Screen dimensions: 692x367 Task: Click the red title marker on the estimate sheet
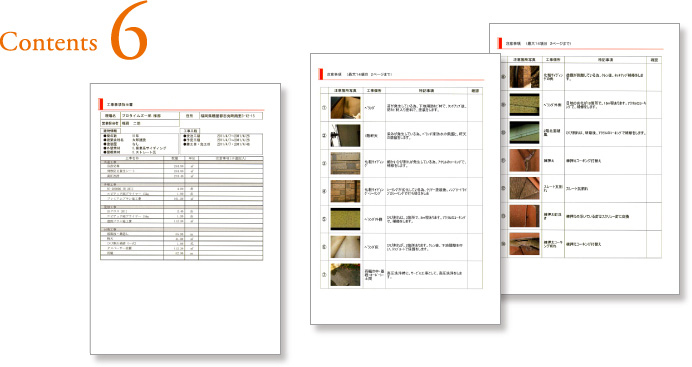[x=101, y=104]
